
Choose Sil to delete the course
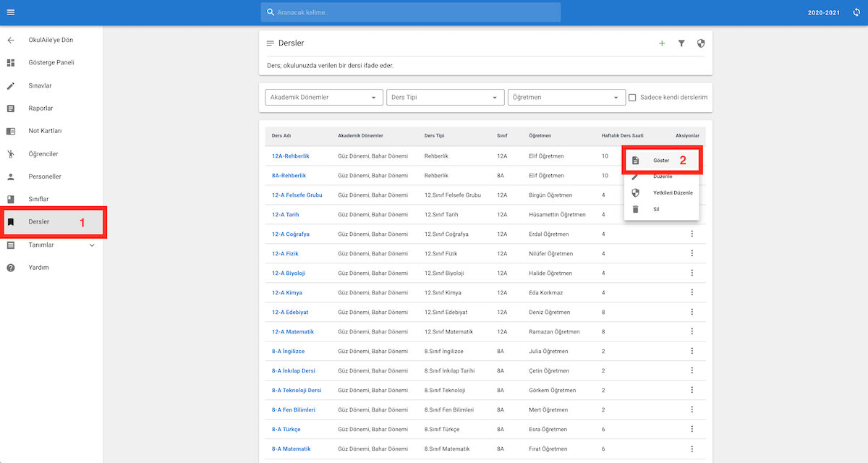tap(661, 209)
